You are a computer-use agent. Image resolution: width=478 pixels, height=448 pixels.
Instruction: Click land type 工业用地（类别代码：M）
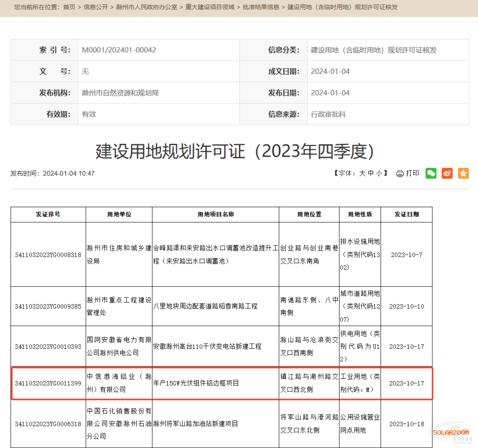[360, 383]
